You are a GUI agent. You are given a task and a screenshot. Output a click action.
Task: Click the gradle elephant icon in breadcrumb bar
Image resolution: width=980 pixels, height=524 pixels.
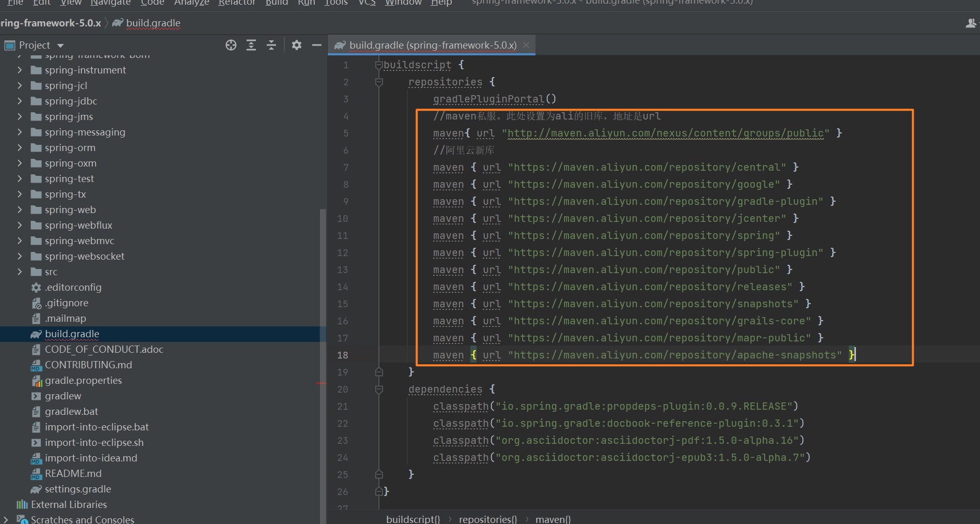point(118,23)
